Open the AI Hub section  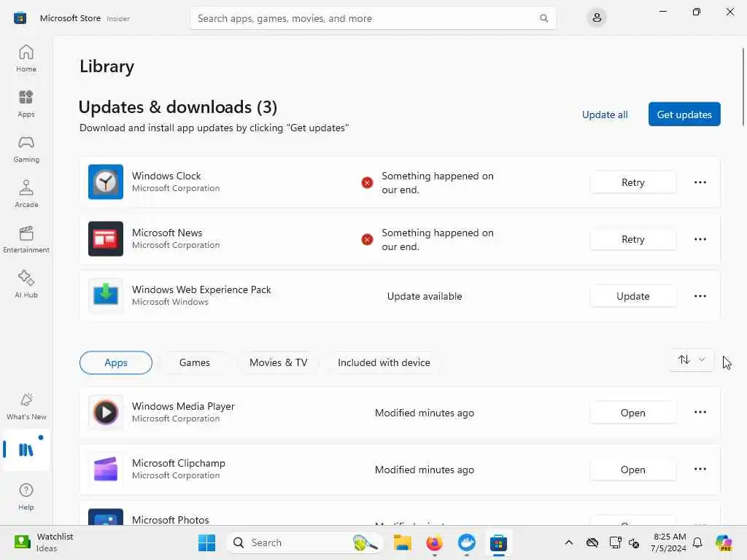(26, 285)
